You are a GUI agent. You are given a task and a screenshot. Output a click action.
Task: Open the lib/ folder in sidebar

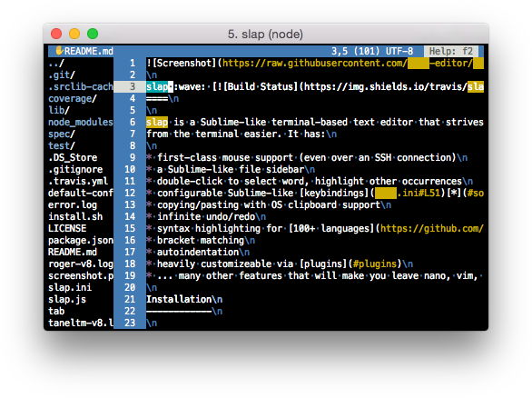pyautogui.click(x=59, y=110)
